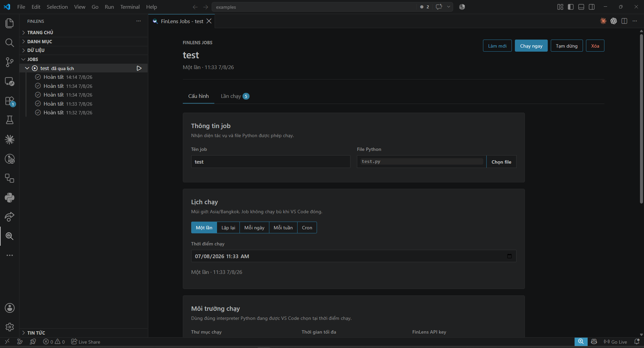This screenshot has width=644, height=348.
Task: Select 'Lặp lại' schedule option
Action: 228,228
